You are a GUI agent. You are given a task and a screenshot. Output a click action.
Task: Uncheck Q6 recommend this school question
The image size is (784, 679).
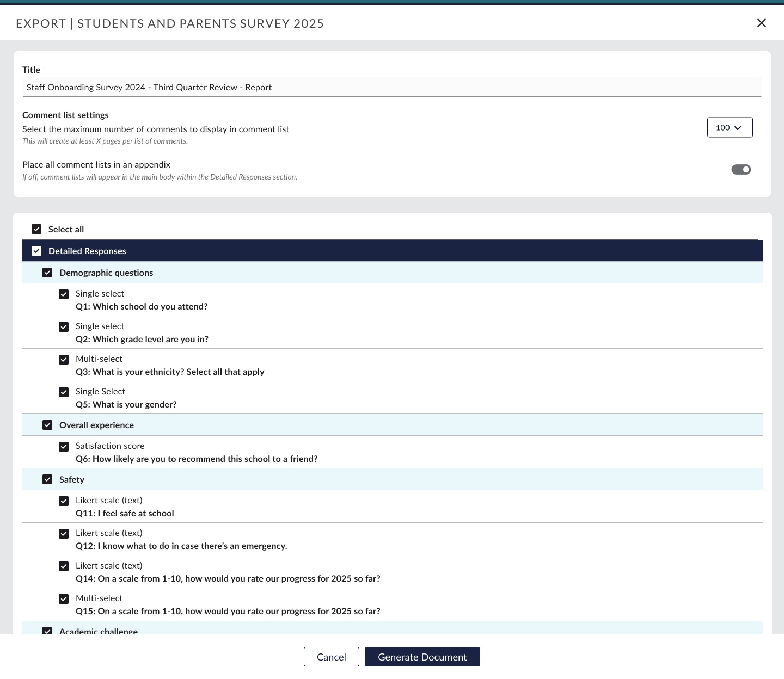coord(64,447)
